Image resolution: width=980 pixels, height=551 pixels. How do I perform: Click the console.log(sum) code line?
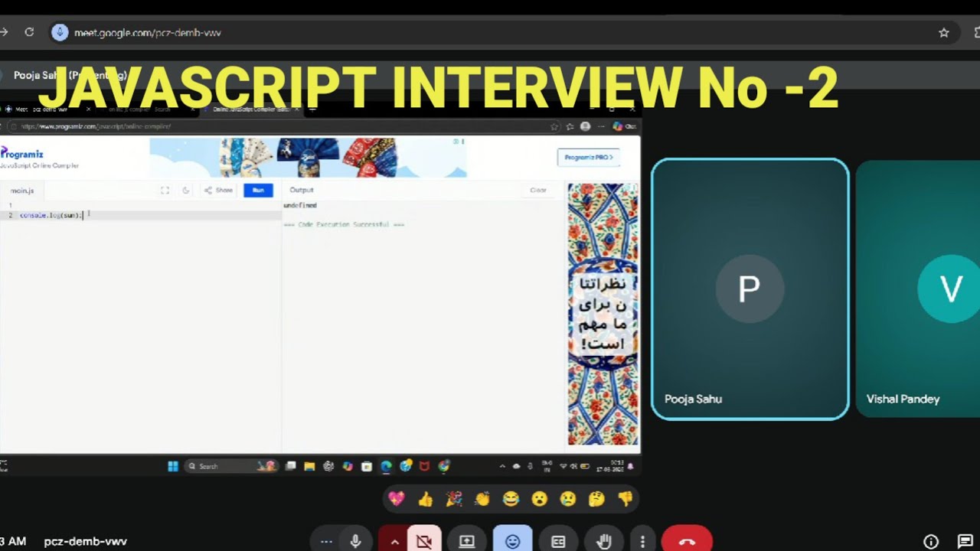tap(51, 215)
